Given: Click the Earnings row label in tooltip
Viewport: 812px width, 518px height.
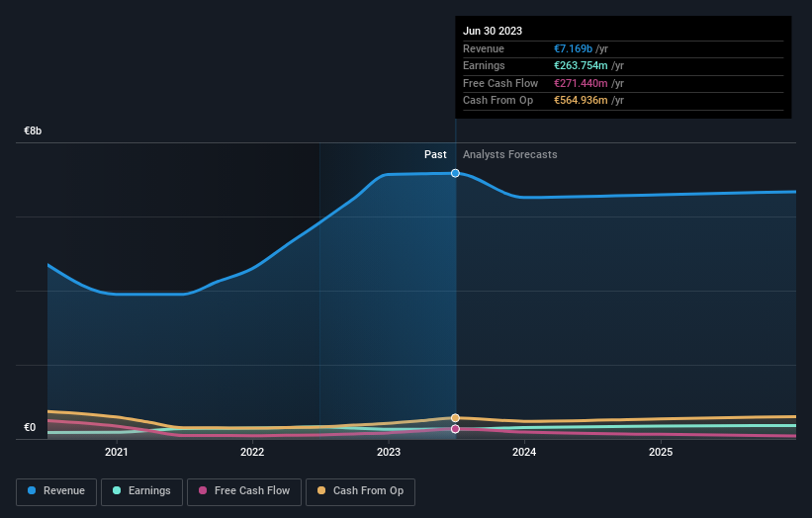Looking at the screenshot, I should tap(484, 65).
